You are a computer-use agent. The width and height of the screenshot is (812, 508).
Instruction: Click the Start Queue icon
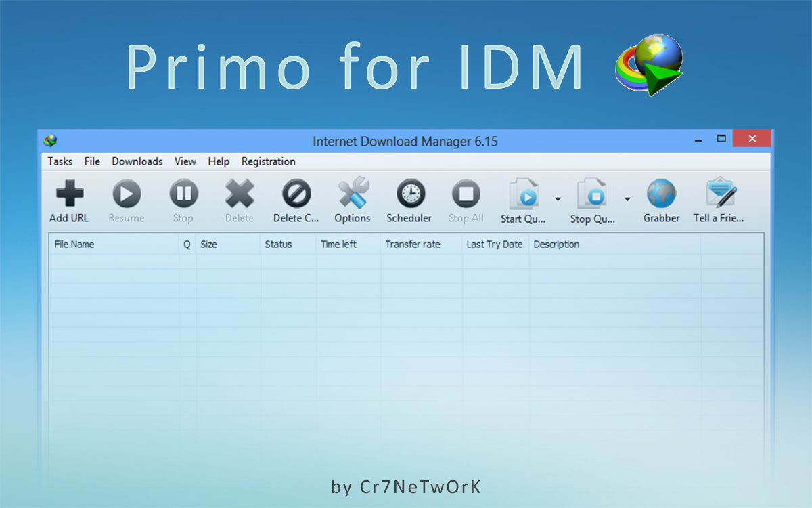[524, 194]
